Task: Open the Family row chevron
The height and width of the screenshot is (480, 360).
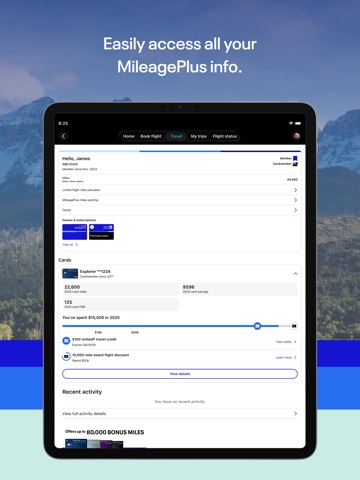Action: (295, 210)
